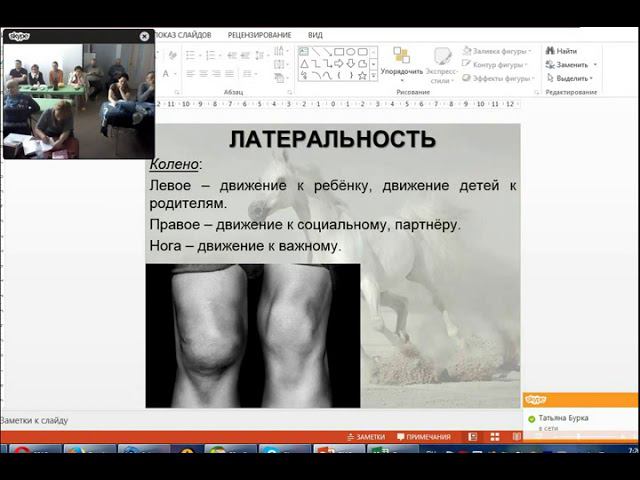Viewport: 640px width, 480px height.
Task: Select the text box shape
Action: [303, 51]
